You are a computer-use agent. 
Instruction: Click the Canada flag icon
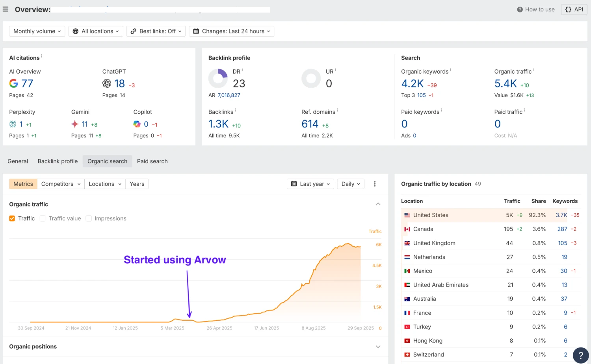point(407,229)
